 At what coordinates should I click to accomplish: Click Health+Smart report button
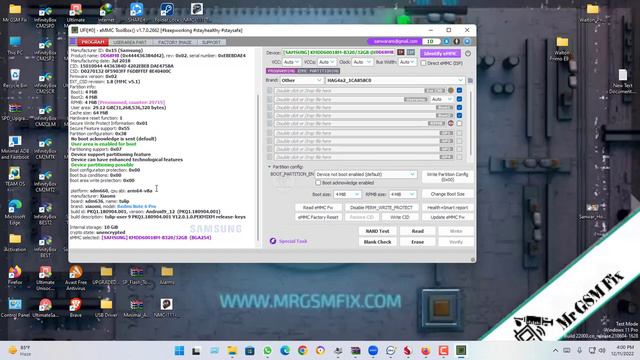(x=447, y=208)
